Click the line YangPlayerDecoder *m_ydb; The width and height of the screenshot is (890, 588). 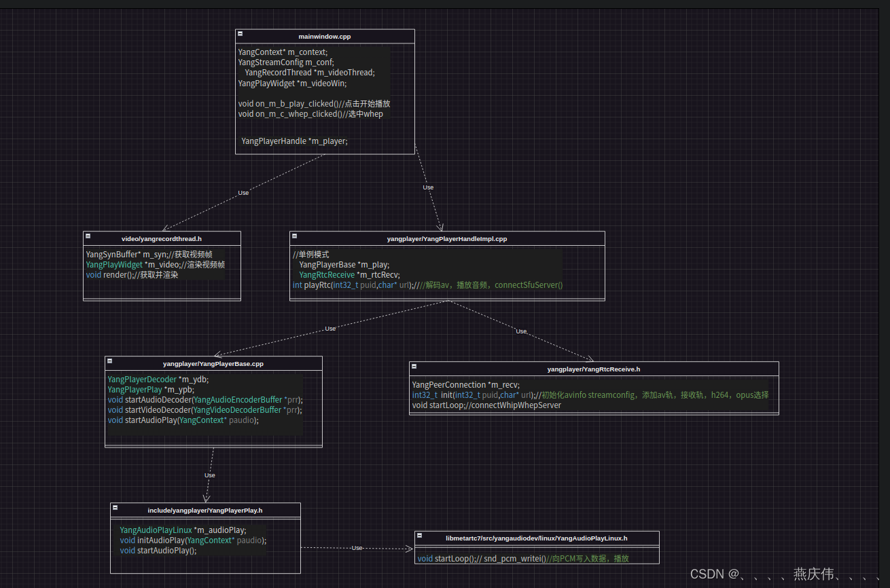click(158, 380)
